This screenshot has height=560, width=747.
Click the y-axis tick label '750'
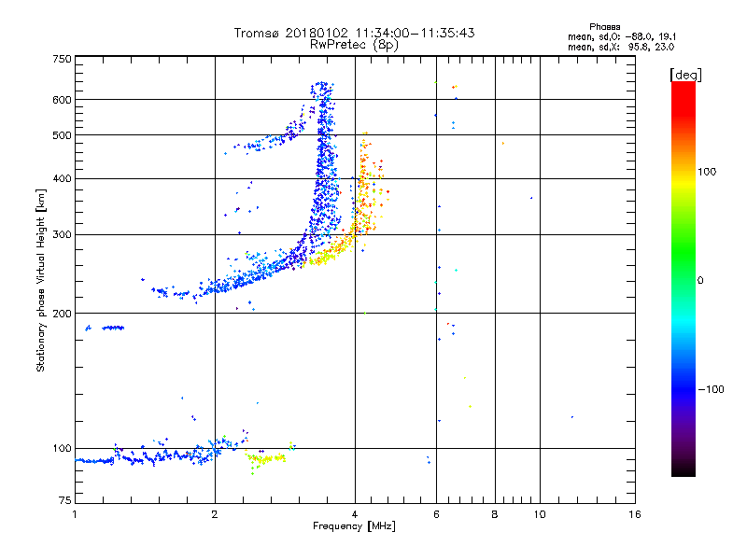click(x=62, y=59)
